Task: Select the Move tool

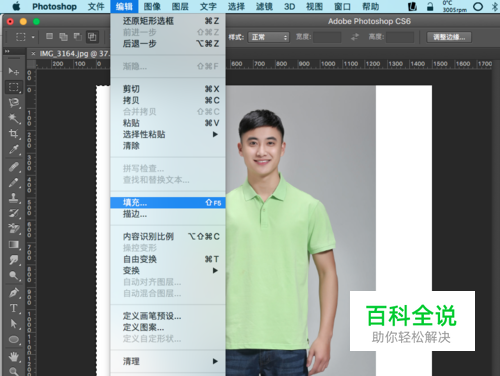Action: (x=14, y=71)
